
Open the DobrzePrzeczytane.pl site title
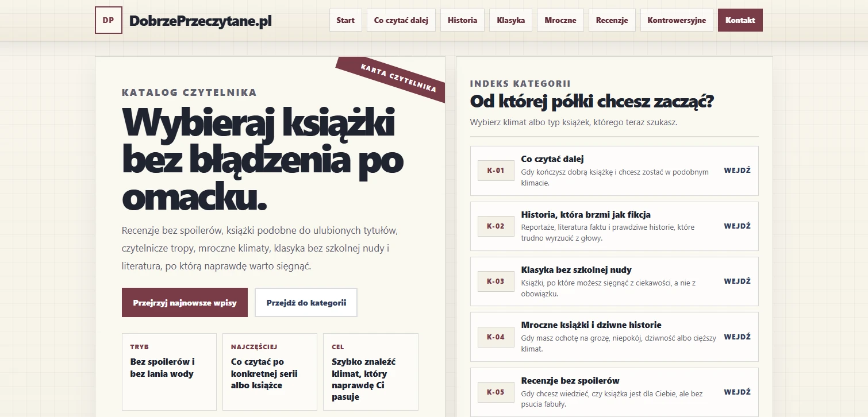click(200, 21)
